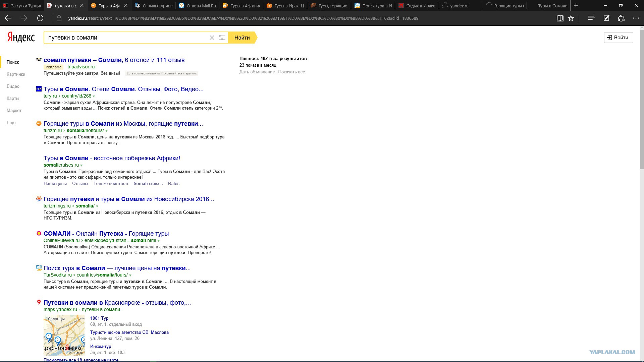Open the browser More actions menu

pyautogui.click(x=636, y=18)
